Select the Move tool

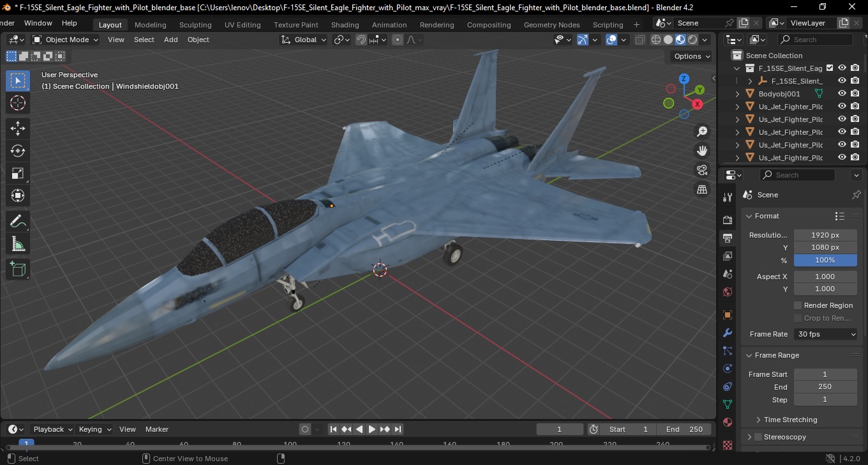click(18, 128)
